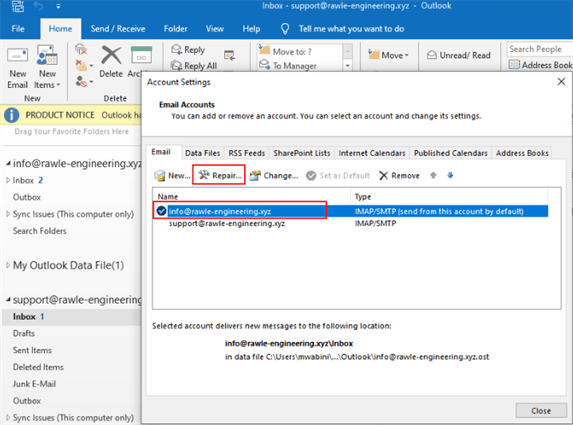This screenshot has height=425, width=573.
Task: Open the New Items menu
Action: (47, 67)
